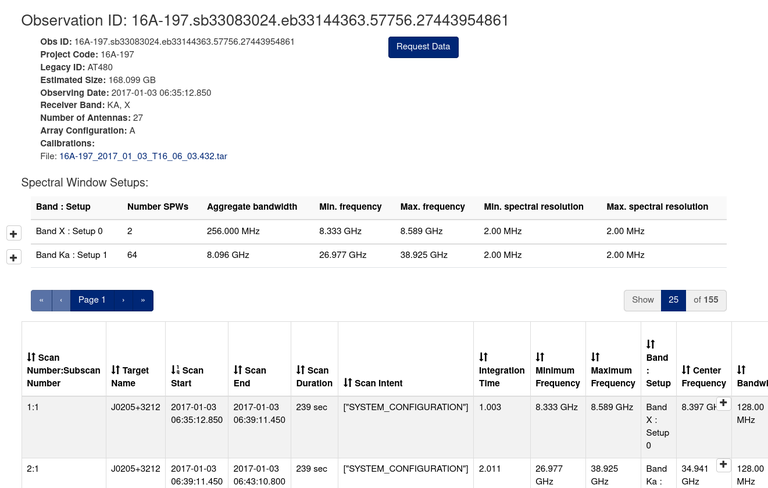This screenshot has width=768, height=488.
Task: Sort table by Scan Duration
Action: 300,370
